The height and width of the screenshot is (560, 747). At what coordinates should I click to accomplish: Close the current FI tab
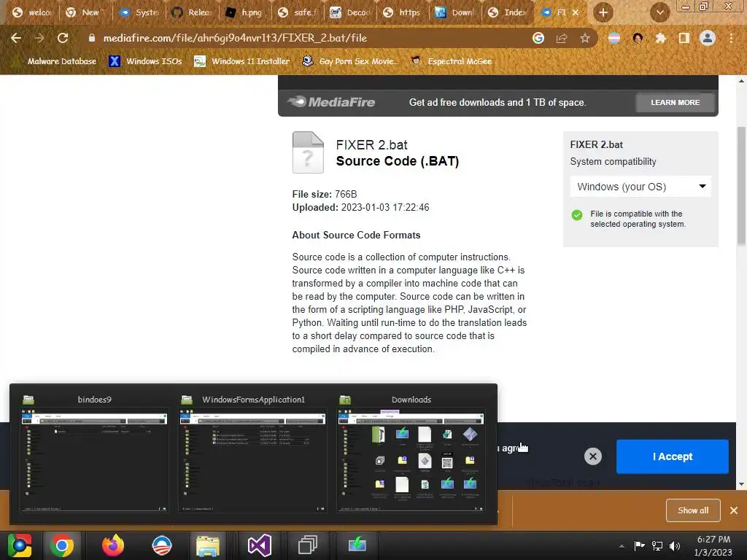(x=576, y=13)
